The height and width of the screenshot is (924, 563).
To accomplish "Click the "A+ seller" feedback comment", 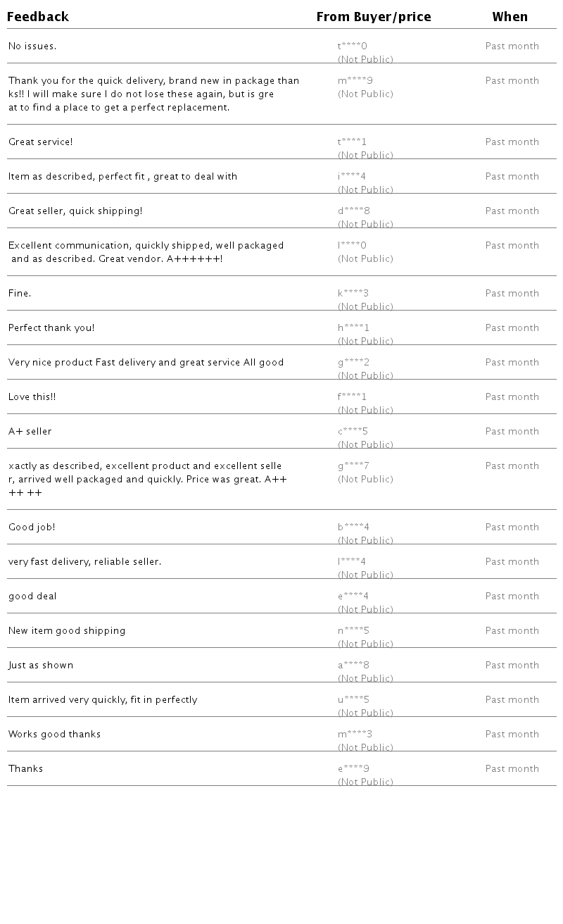I will pos(30,432).
